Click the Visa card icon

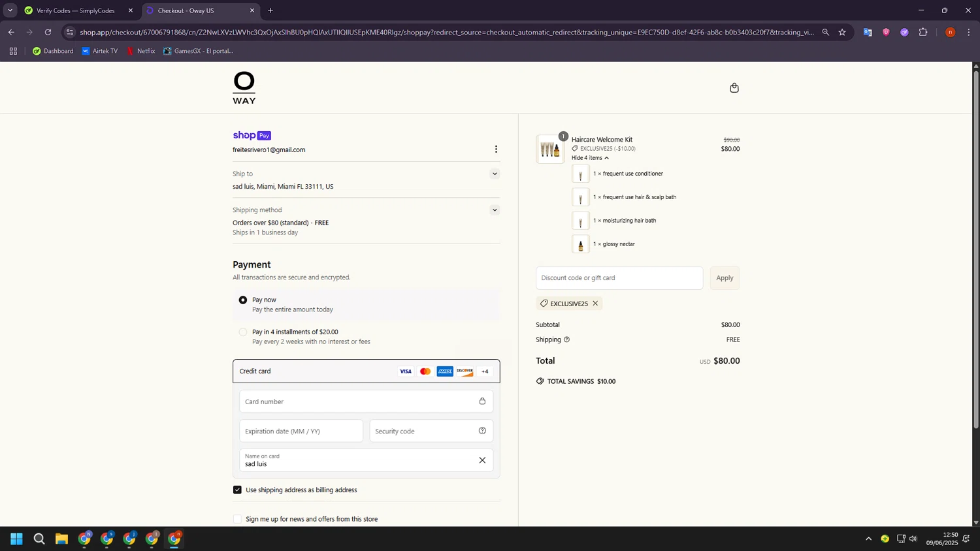pyautogui.click(x=406, y=371)
